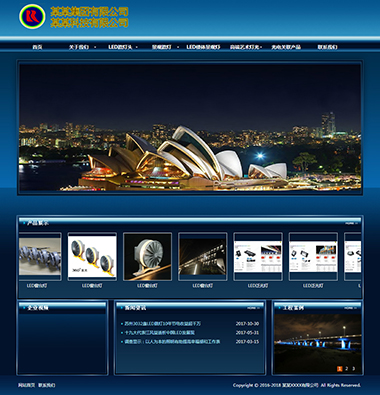The height and width of the screenshot is (395, 380).
Task: Open MORE link in the news panel
Action: click(253, 308)
